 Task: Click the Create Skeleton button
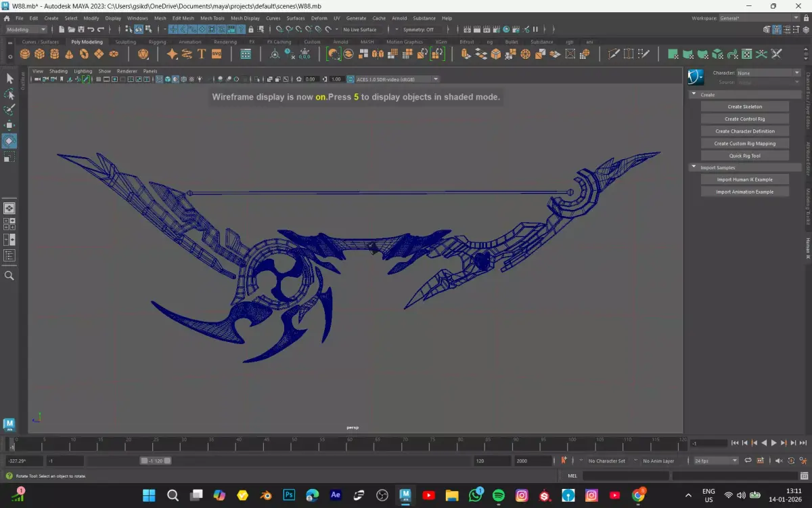(744, 106)
